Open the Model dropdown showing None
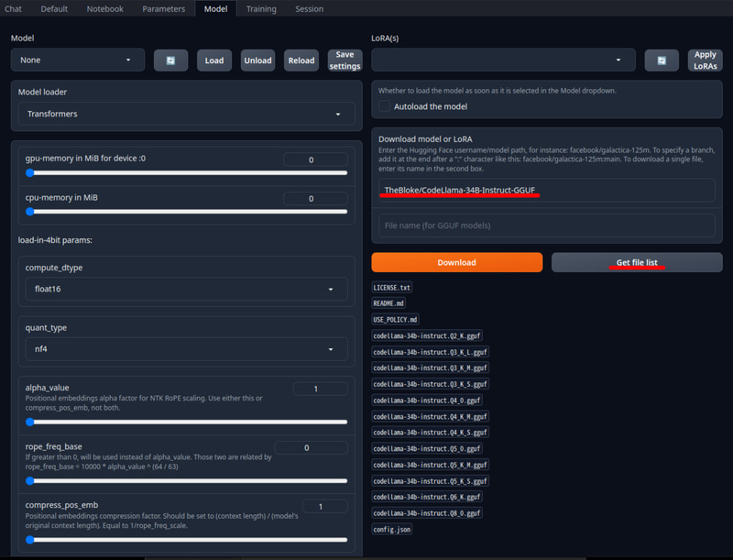 (78, 60)
